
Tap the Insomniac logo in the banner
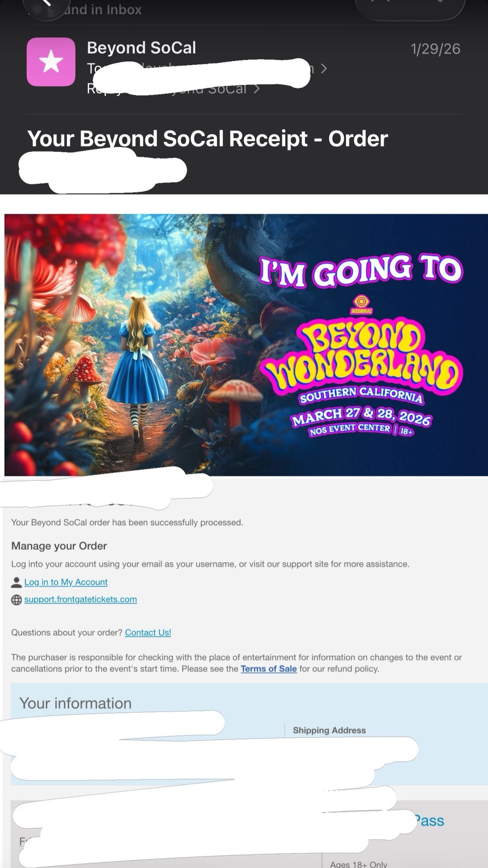[361, 304]
